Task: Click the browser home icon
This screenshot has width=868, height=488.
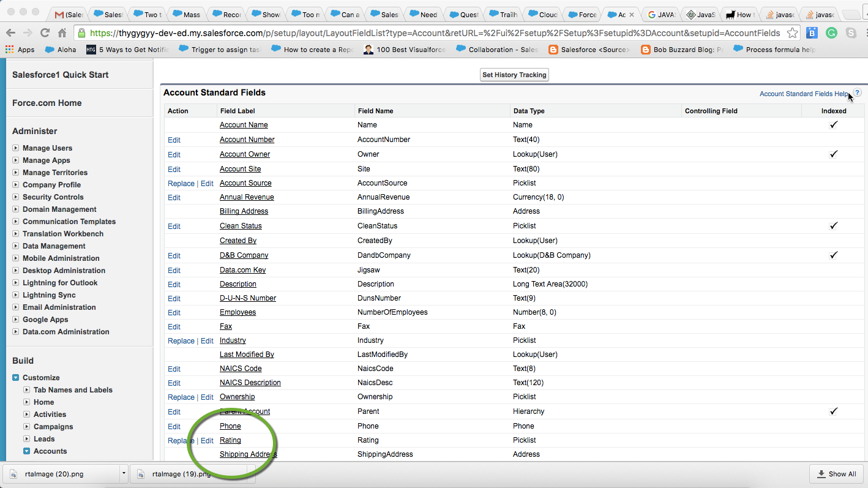Action: 62,33
